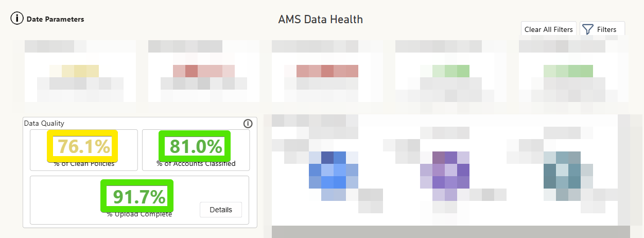Click the "% of Clean Policies" caption
Viewport: 644px width, 238px height.
tap(84, 164)
